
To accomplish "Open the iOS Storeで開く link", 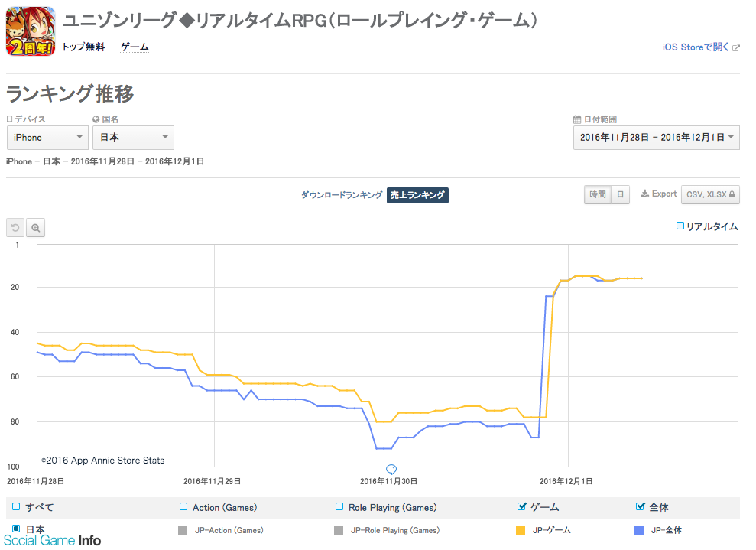I will click(x=696, y=47).
